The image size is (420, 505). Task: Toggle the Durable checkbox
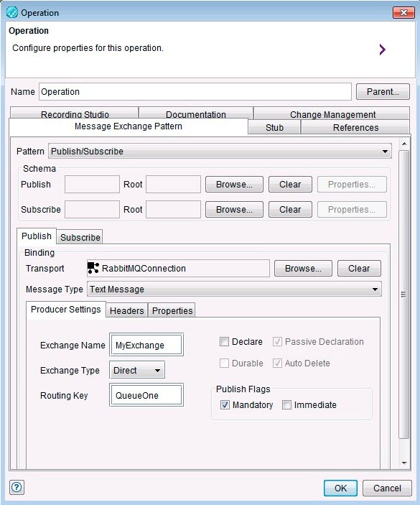(224, 363)
